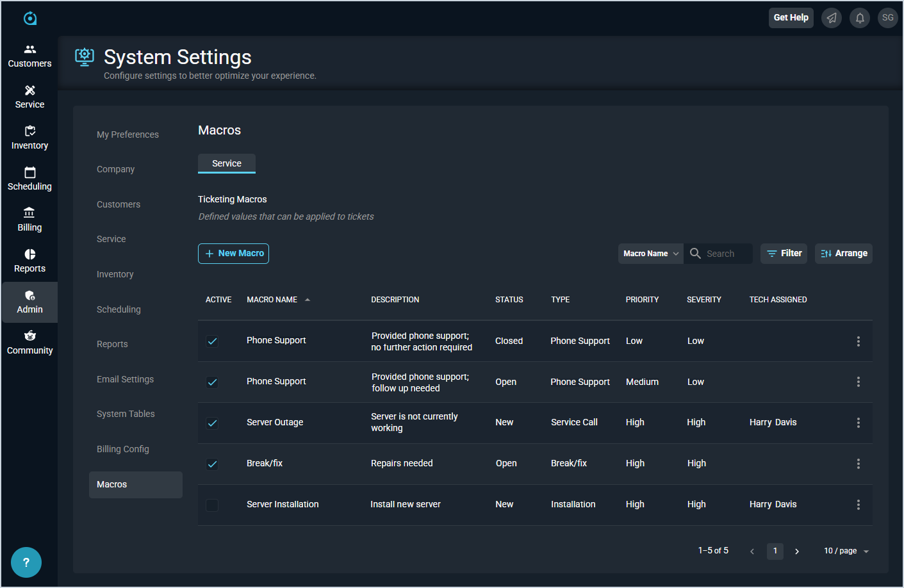Open Email Settings in the settings menu
The image size is (904, 588).
click(125, 379)
